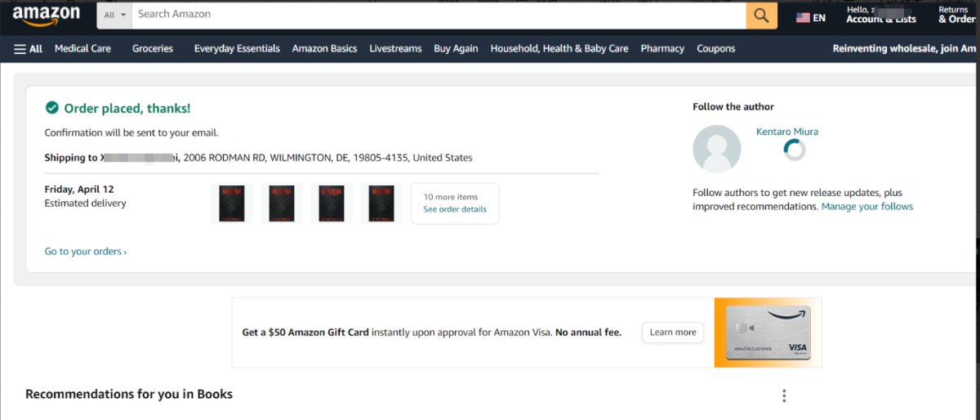This screenshot has width=980, height=420.
Task: Select Pharmacy in the navigation bar
Action: tap(662, 48)
